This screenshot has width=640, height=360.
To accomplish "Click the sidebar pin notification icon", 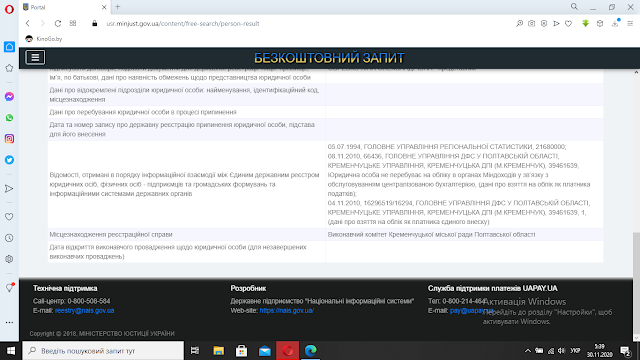I will click(x=9, y=287).
